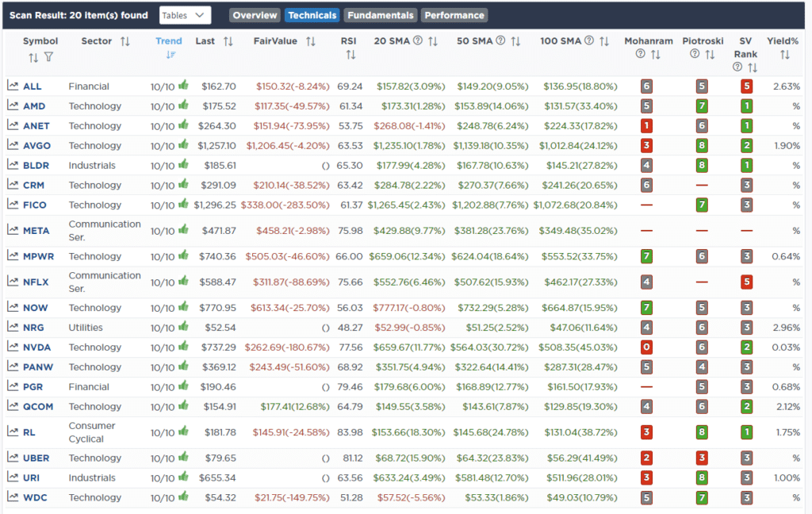Sort by the Symbol column arrows

point(33,58)
